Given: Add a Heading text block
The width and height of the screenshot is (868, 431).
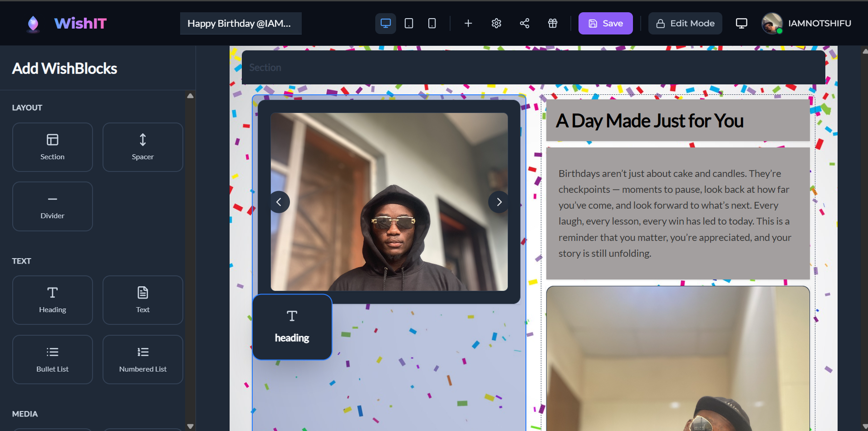Looking at the screenshot, I should [x=52, y=300].
